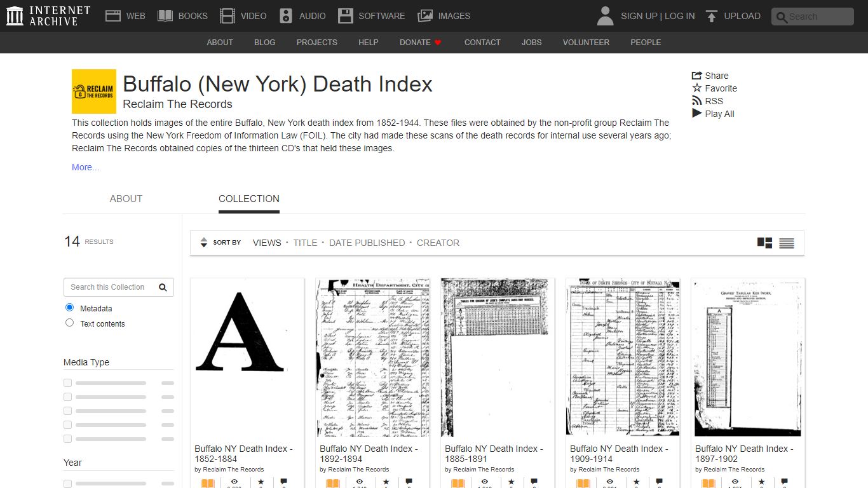868x488 pixels.
Task: Open the 1897-1902 death index thumbnail
Action: tap(748, 358)
